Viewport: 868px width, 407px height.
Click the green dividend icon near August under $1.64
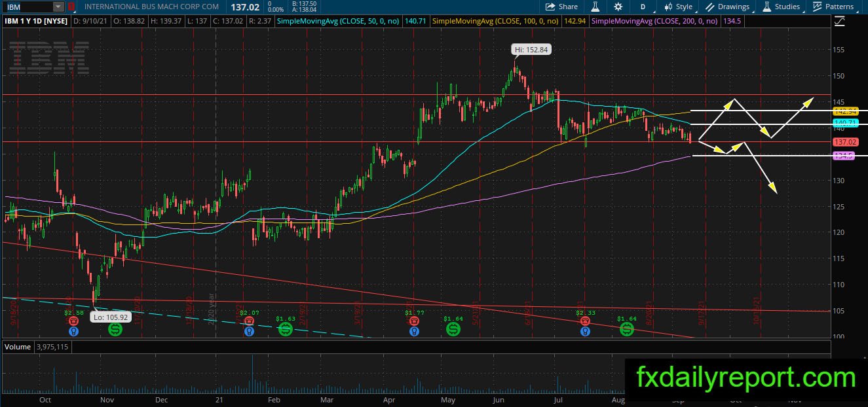(x=627, y=329)
